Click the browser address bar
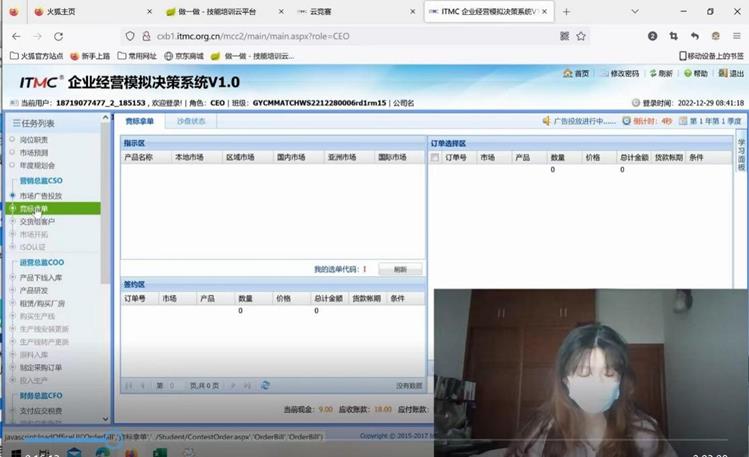Image resolution: width=749 pixels, height=457 pixels. 340,36
